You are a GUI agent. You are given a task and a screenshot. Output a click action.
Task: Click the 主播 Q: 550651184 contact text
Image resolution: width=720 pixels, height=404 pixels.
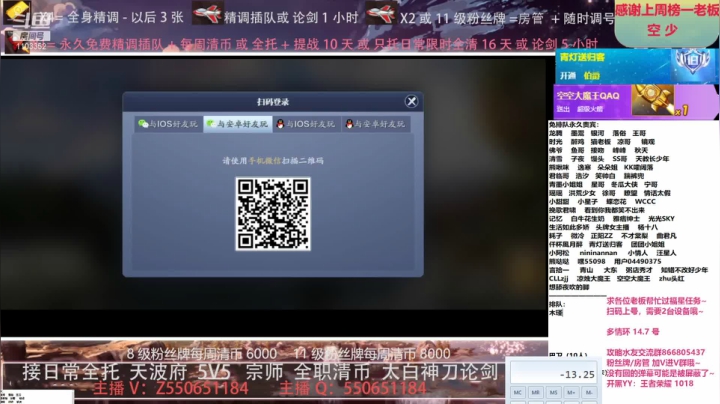pyautogui.click(x=353, y=389)
